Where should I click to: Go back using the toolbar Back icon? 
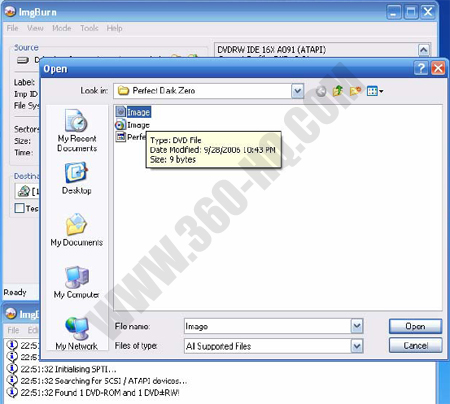tap(321, 91)
